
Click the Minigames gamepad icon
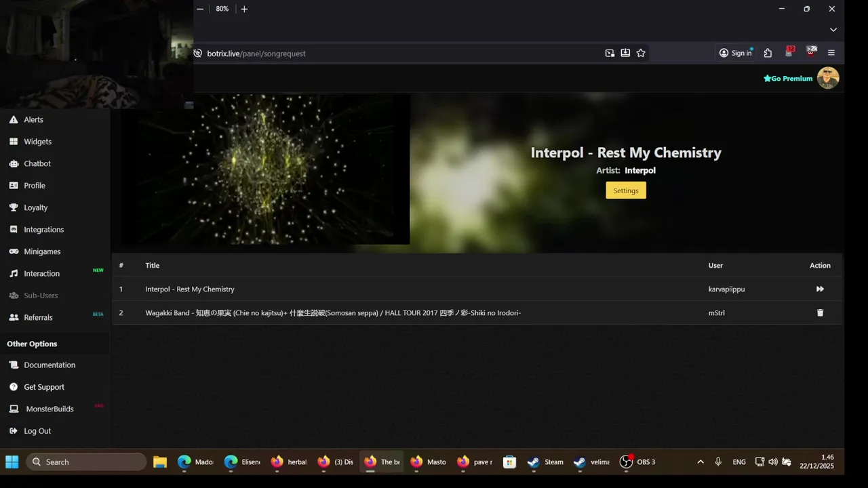[x=14, y=251]
